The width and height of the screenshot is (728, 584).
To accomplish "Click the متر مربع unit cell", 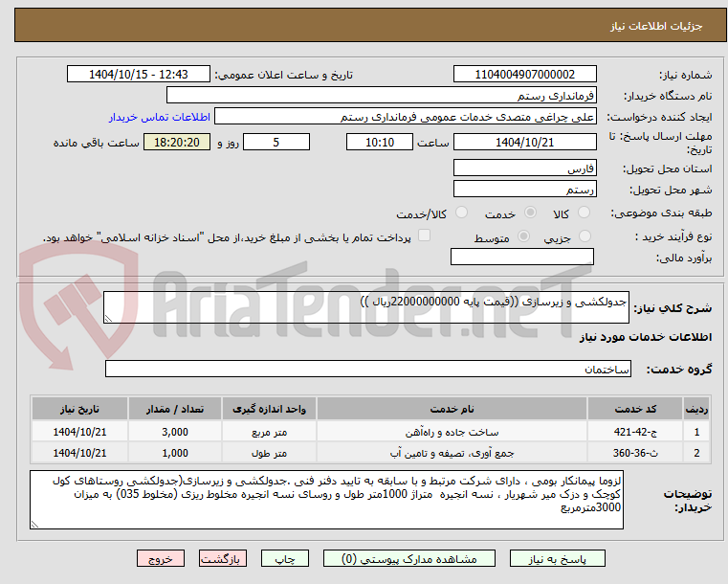I will (269, 432).
